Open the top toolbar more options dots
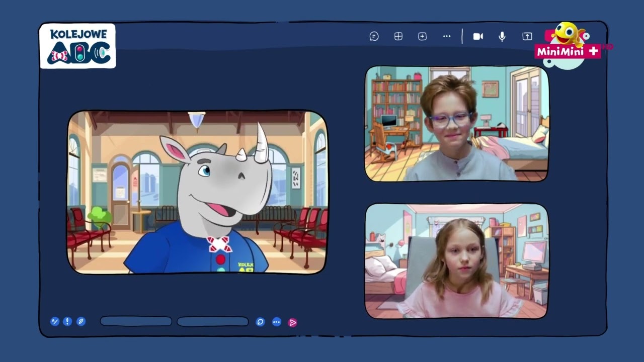The width and height of the screenshot is (644, 362). [447, 36]
